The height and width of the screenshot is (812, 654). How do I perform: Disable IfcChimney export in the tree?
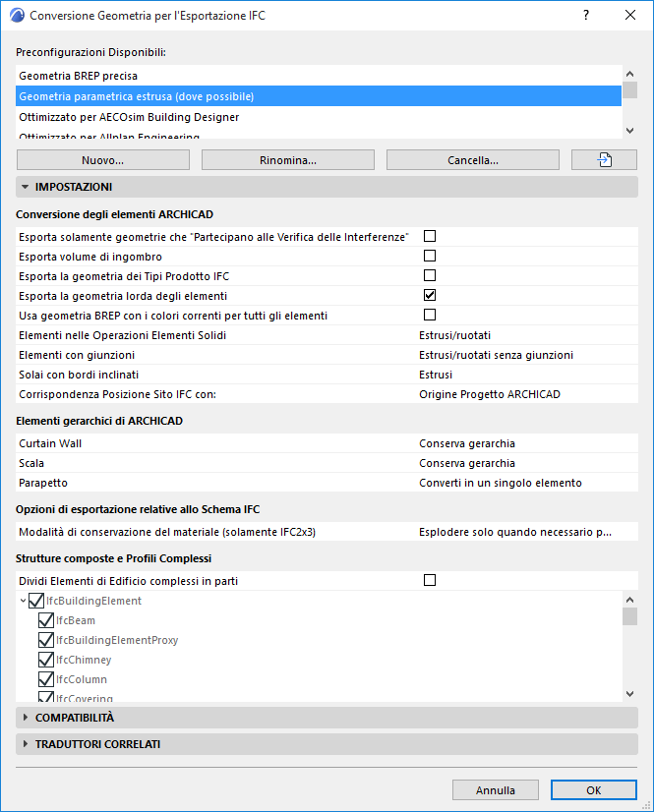click(x=46, y=659)
